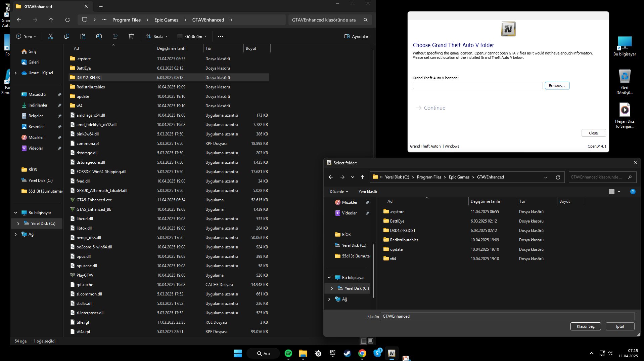Go back in the Explorer window

[x=19, y=20]
